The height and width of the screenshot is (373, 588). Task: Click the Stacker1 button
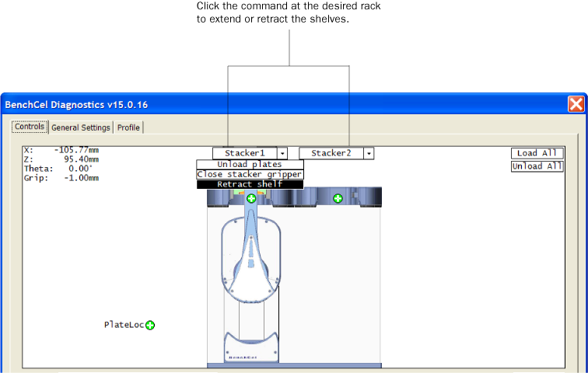244,154
